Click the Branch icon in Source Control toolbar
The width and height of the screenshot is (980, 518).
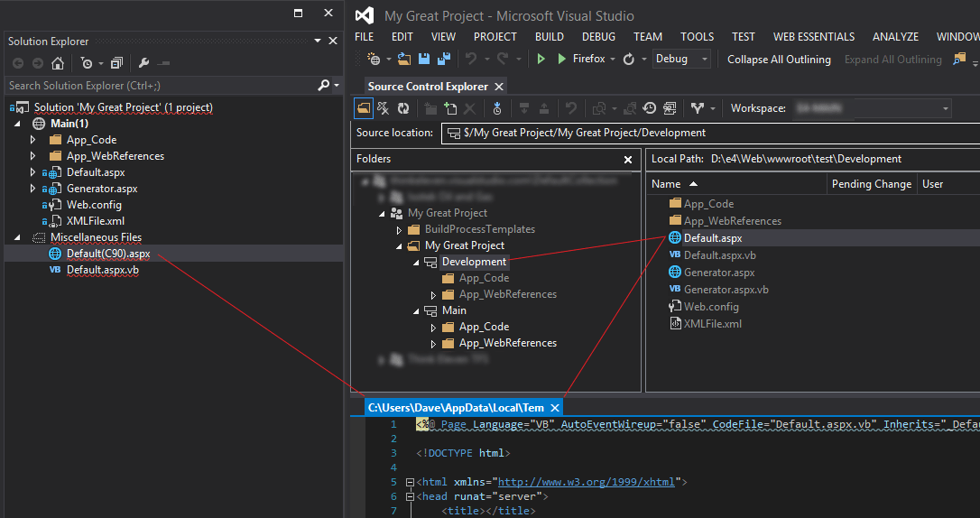pyautogui.click(x=698, y=108)
